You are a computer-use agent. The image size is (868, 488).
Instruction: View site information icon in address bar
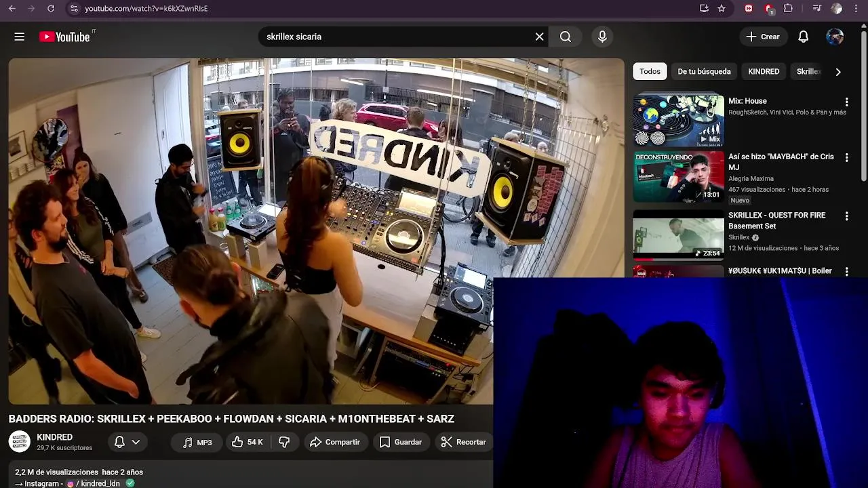[74, 8]
